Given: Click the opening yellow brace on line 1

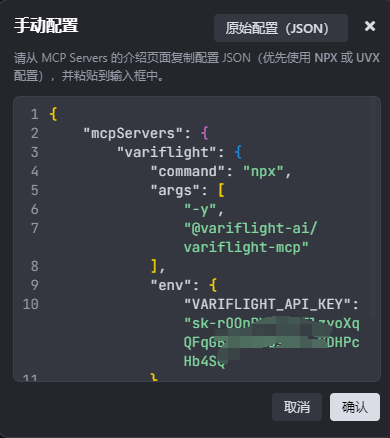Looking at the screenshot, I should pyautogui.click(x=53, y=114).
